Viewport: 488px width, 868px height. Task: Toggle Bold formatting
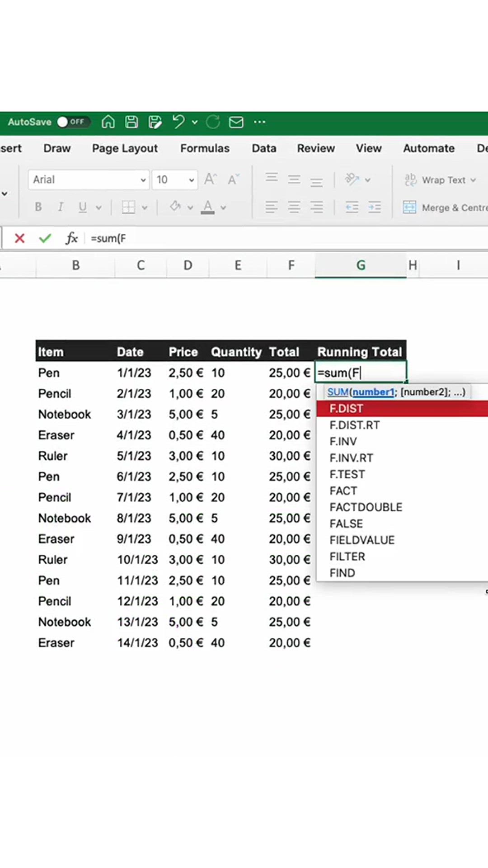click(38, 208)
